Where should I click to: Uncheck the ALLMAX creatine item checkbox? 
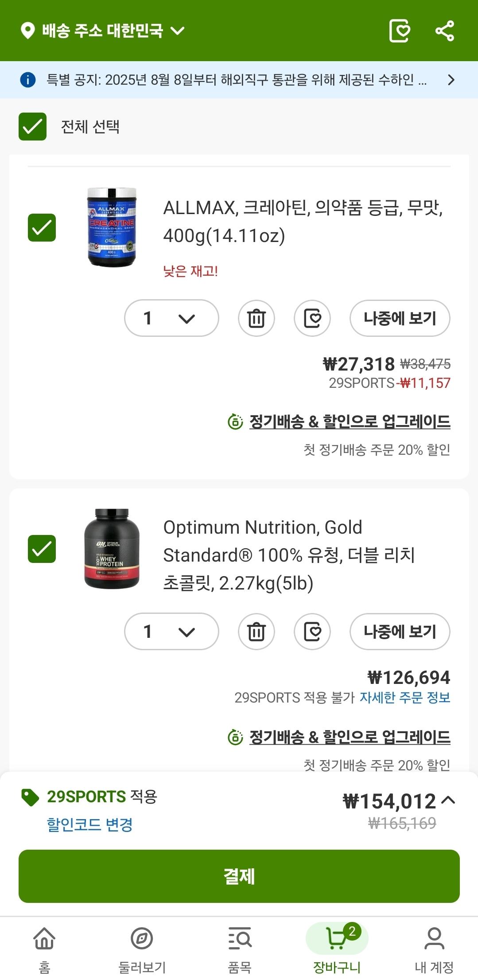(x=42, y=227)
